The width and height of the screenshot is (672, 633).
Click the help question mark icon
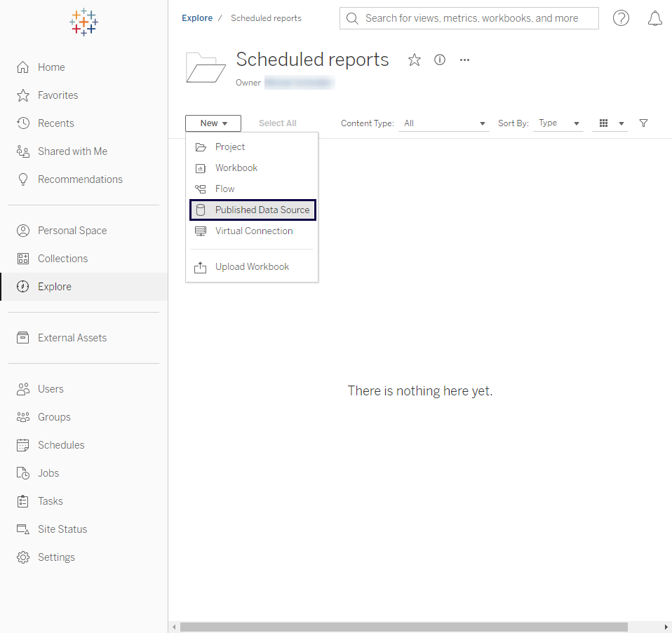pyautogui.click(x=621, y=18)
